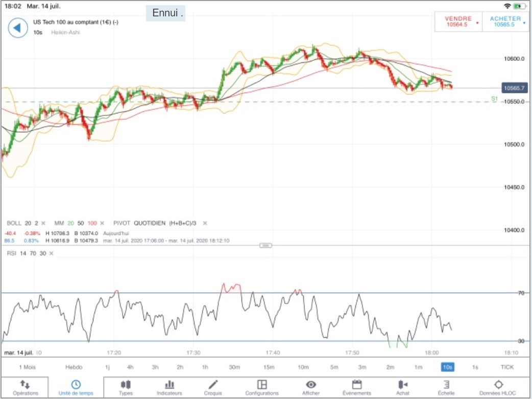Click the S1 pivot level label
Image resolution: width=532 pixels, height=399 pixels.
[494, 99]
